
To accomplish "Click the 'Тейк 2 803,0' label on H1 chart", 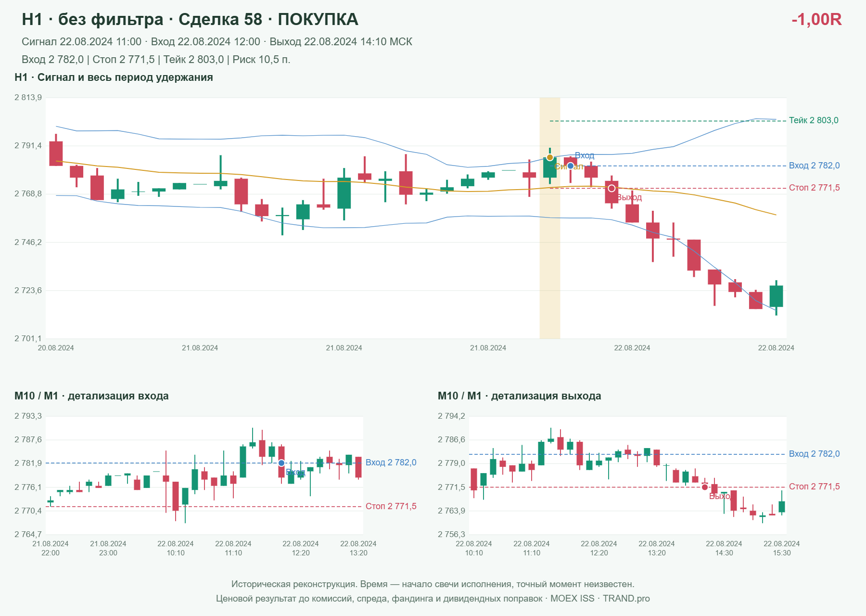I will [x=814, y=120].
